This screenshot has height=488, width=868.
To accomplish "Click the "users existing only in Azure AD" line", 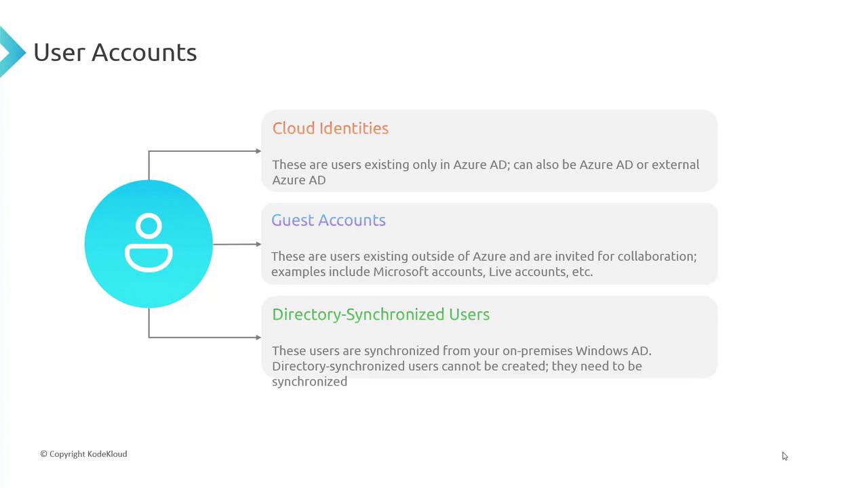I will 486,165.
